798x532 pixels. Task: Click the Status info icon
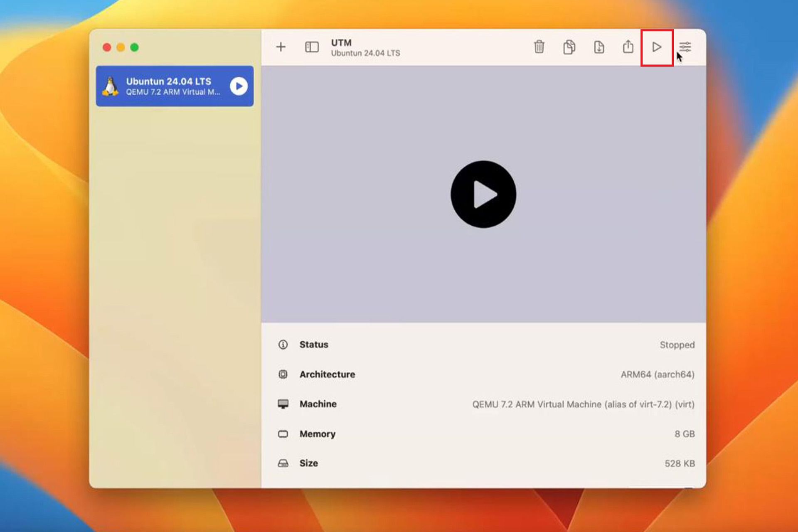tap(283, 345)
